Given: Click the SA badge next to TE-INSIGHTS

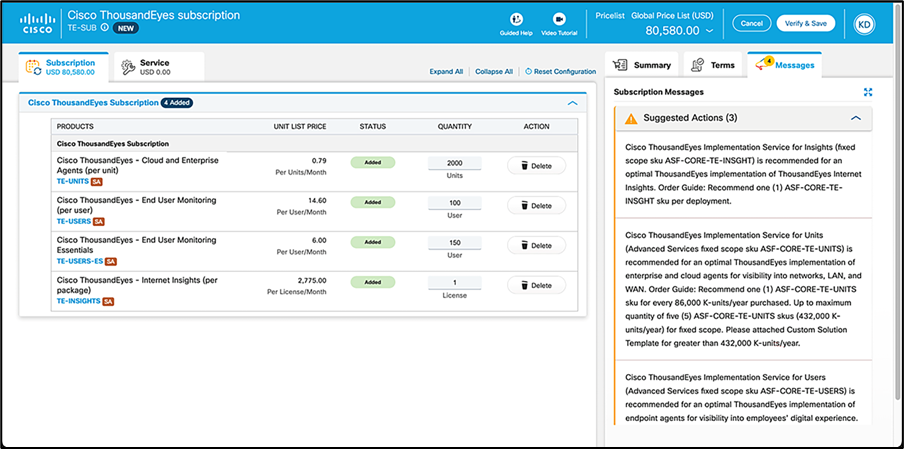Looking at the screenshot, I should (x=108, y=301).
